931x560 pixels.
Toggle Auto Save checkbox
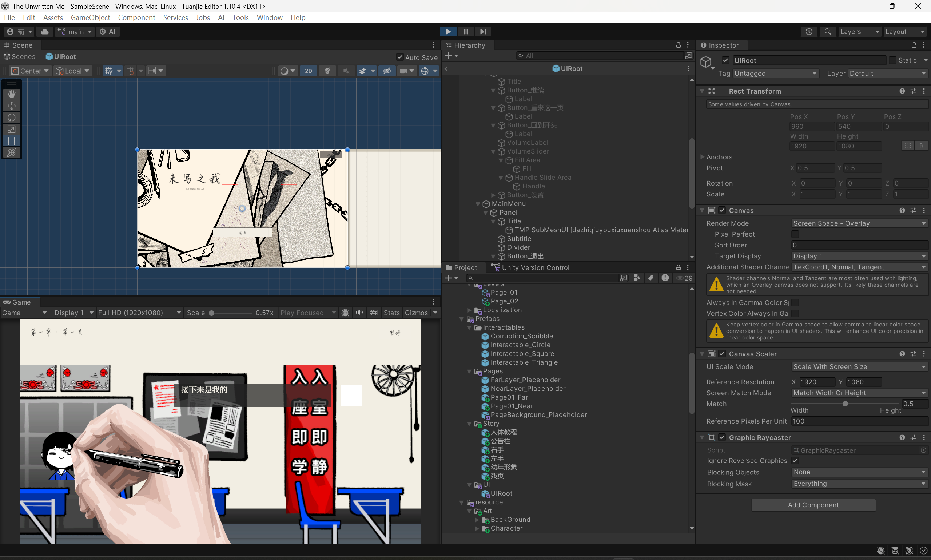(400, 57)
